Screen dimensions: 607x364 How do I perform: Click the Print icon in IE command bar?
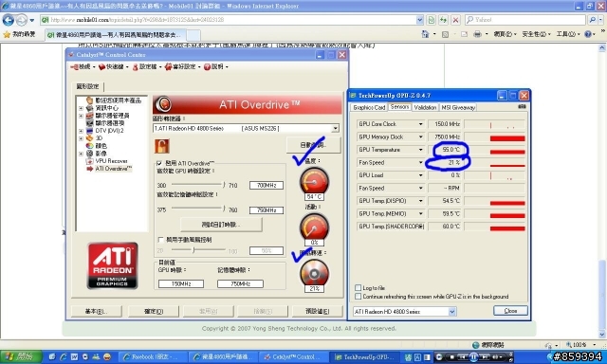coord(477,34)
